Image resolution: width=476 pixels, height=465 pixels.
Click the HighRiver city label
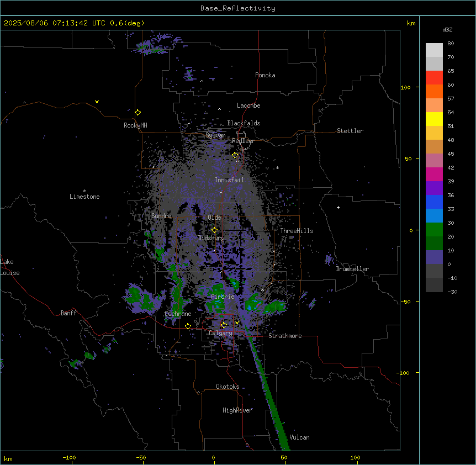tap(237, 410)
